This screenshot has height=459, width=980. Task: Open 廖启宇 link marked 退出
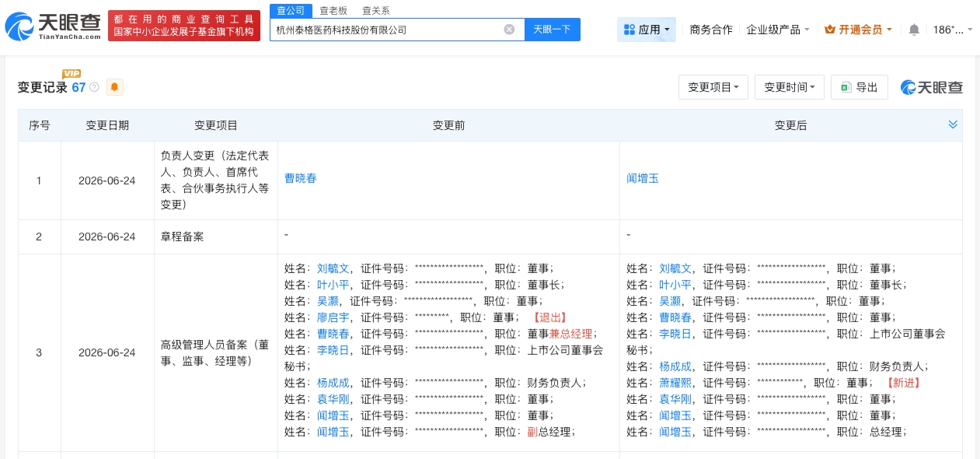tap(333, 317)
